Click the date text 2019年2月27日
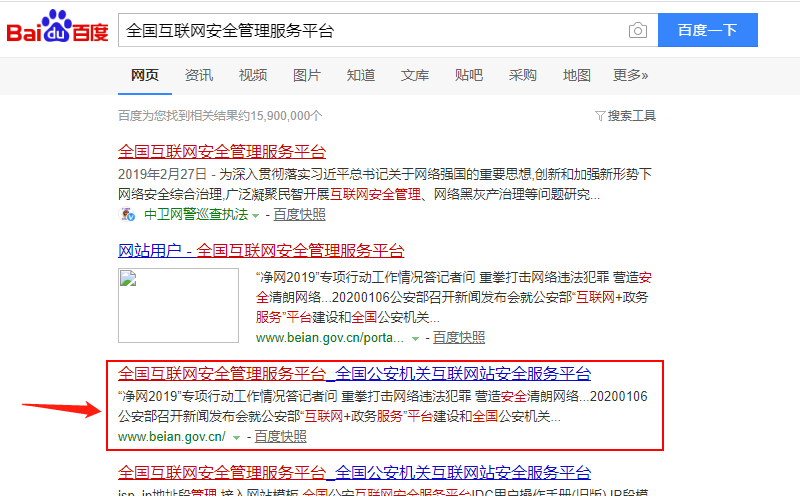The height and width of the screenshot is (496, 800). [162, 175]
